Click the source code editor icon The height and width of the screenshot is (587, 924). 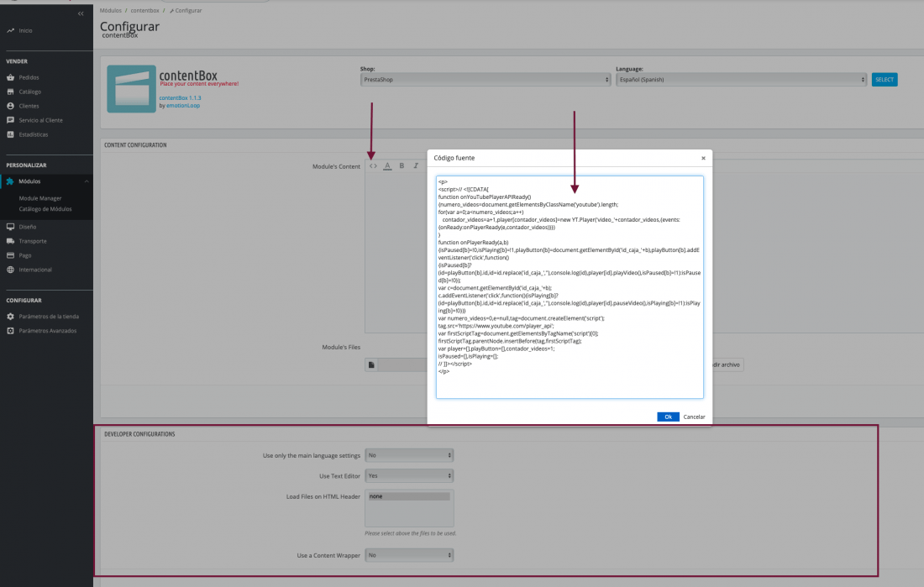coord(373,166)
